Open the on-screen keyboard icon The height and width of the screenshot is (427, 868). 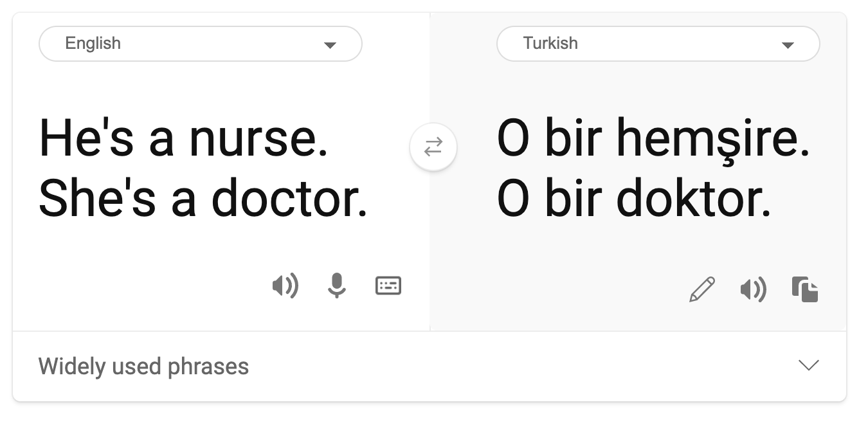pyautogui.click(x=388, y=286)
